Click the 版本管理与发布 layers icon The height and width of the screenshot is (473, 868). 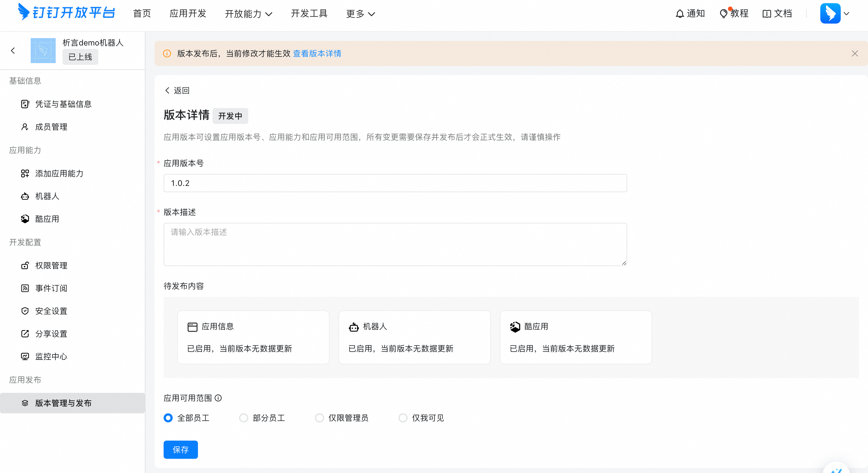point(25,403)
